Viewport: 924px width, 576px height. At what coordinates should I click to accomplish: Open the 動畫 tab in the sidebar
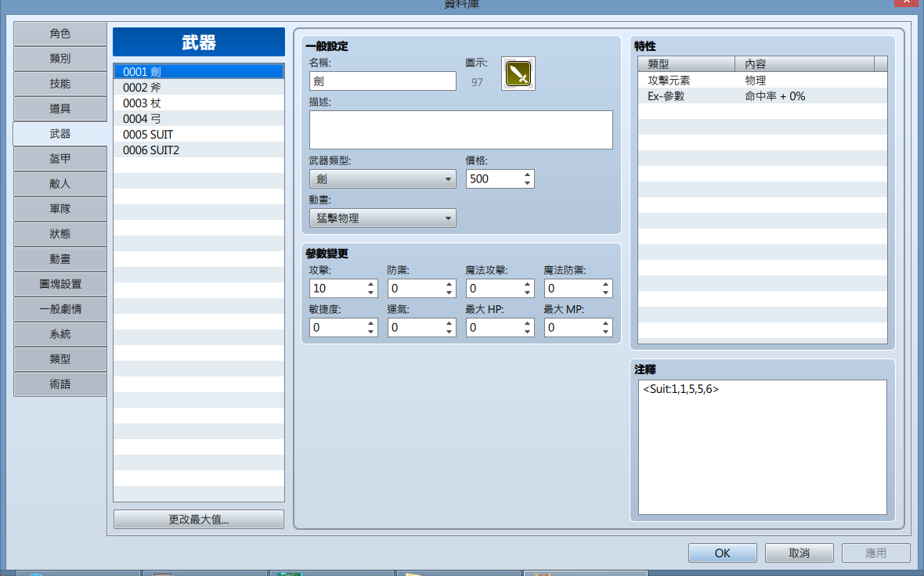pyautogui.click(x=60, y=258)
